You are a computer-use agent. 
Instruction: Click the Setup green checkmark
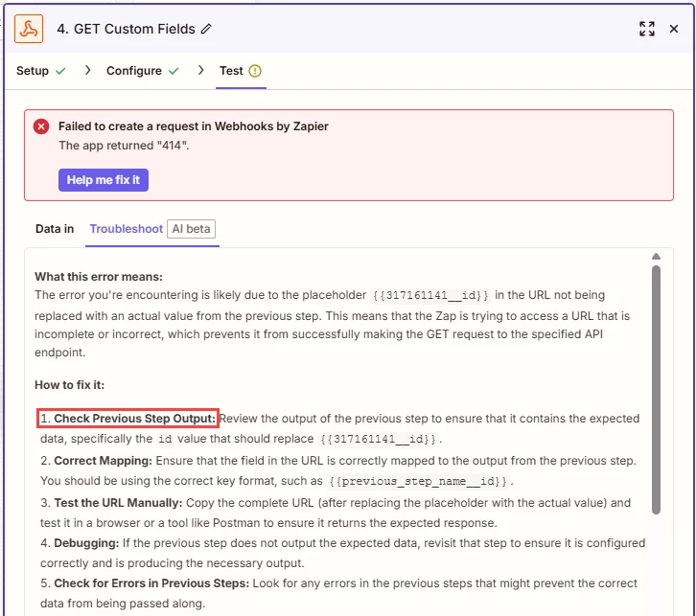(60, 71)
